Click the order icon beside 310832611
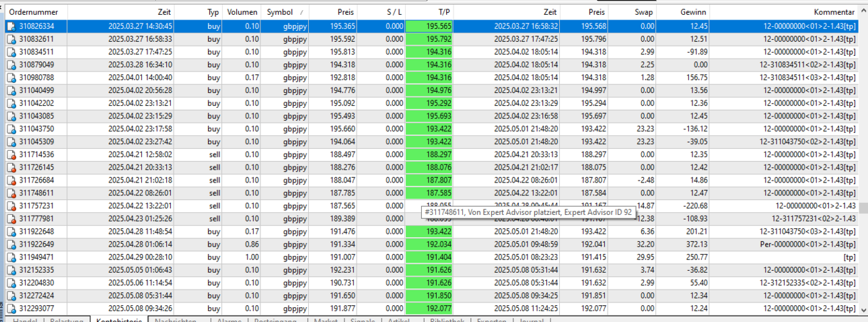The width and height of the screenshot is (868, 322). 11,39
